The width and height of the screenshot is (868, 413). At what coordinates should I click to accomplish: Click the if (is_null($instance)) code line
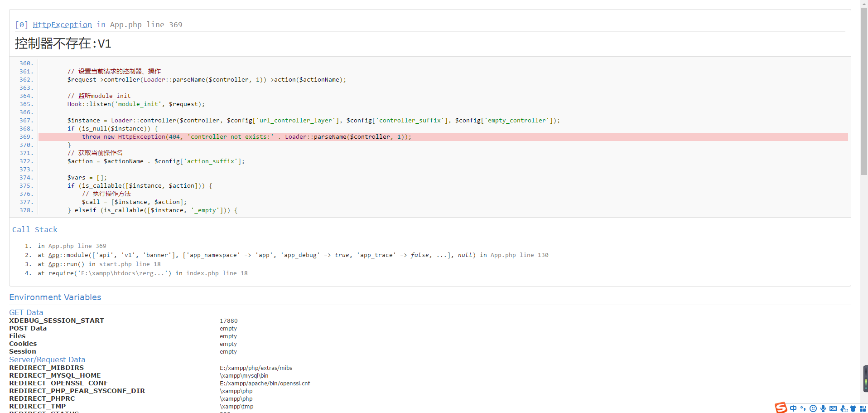[112, 129]
